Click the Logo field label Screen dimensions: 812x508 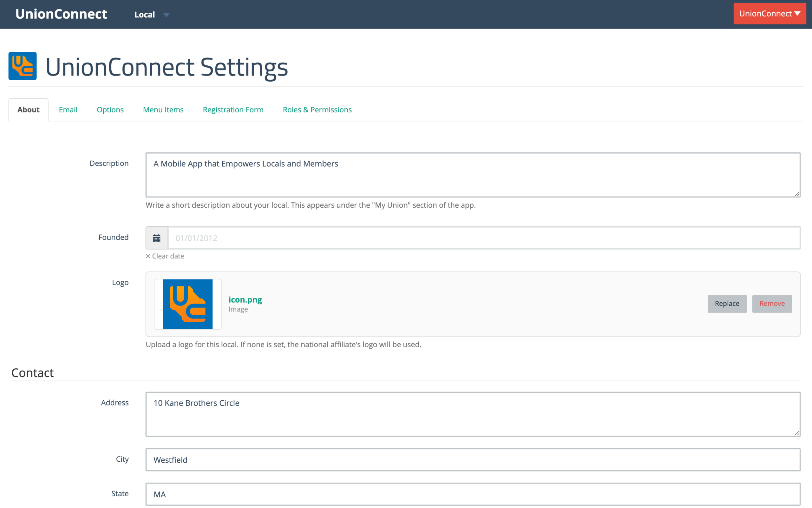(120, 283)
